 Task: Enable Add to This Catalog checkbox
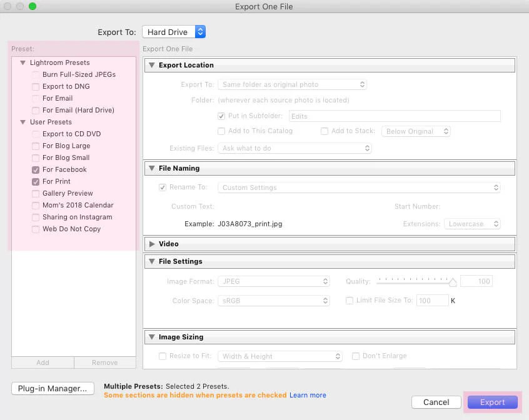[221, 131]
